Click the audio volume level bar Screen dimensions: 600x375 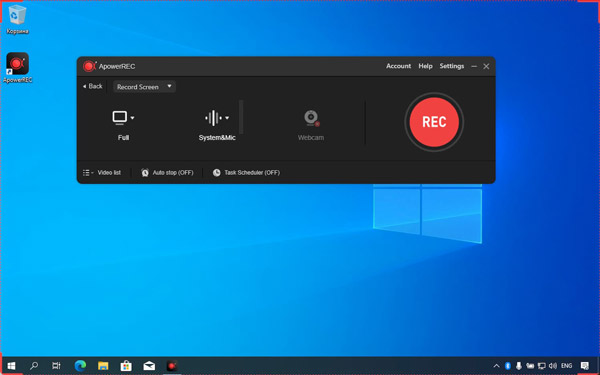(241, 117)
